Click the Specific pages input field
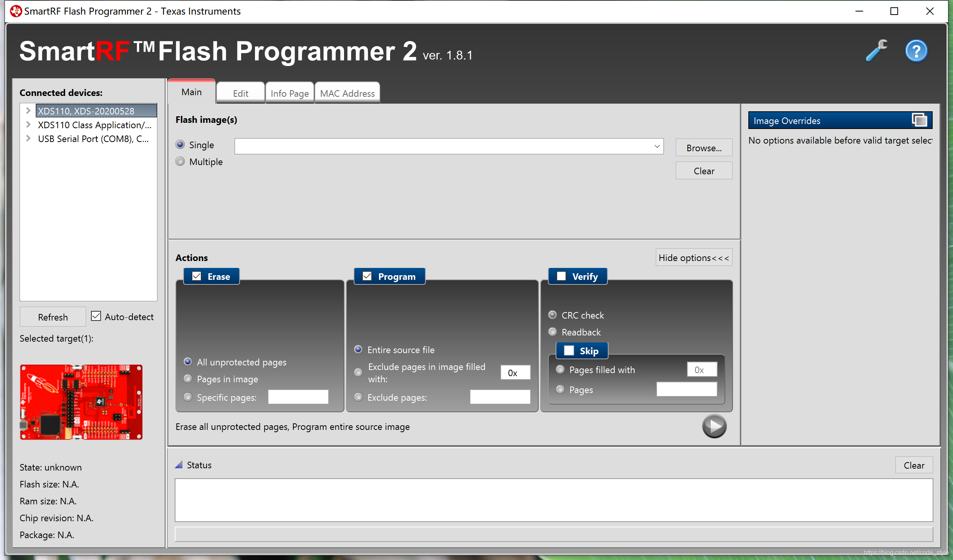This screenshot has height=560, width=953. click(298, 397)
